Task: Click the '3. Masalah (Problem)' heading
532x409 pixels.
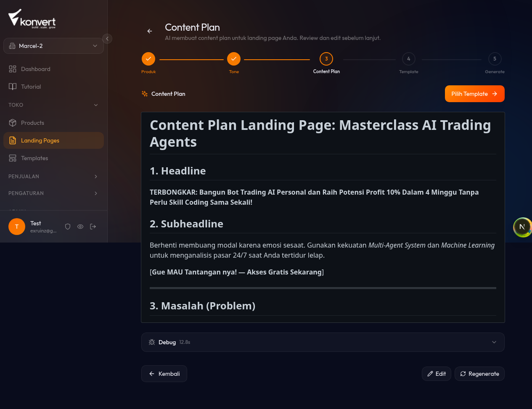Action: (203, 306)
